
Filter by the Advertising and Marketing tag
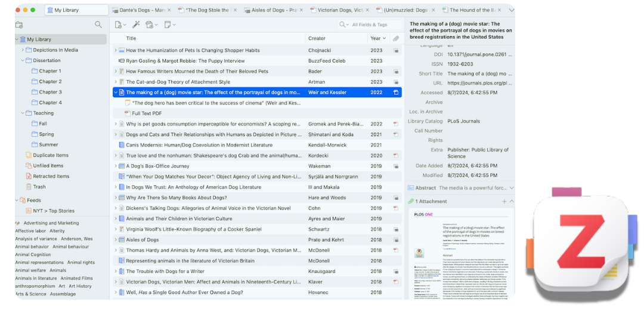51,223
